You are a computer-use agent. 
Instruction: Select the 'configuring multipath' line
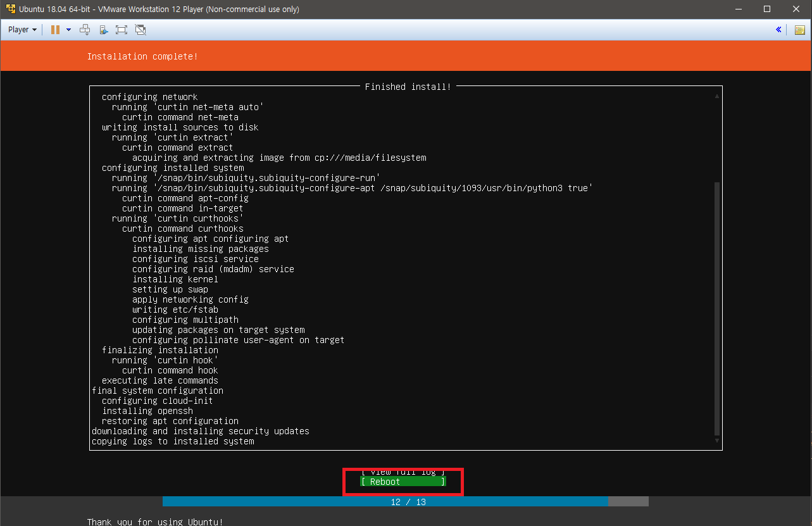pos(185,320)
